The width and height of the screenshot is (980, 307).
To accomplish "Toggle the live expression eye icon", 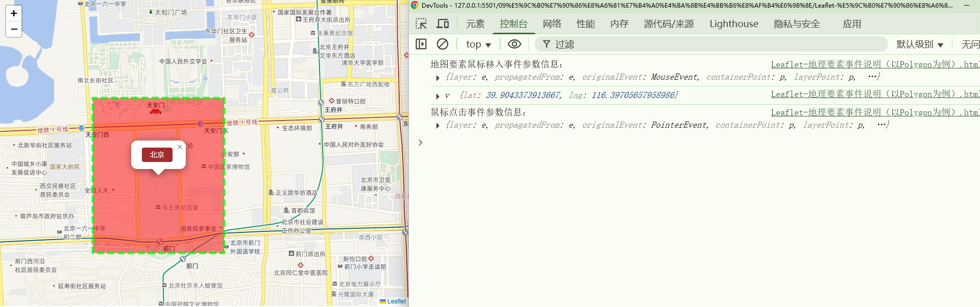I will (x=514, y=44).
